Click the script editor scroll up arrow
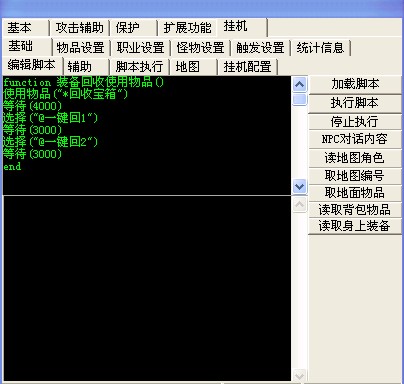Viewport: 404px width, 384px height. pyautogui.click(x=299, y=85)
